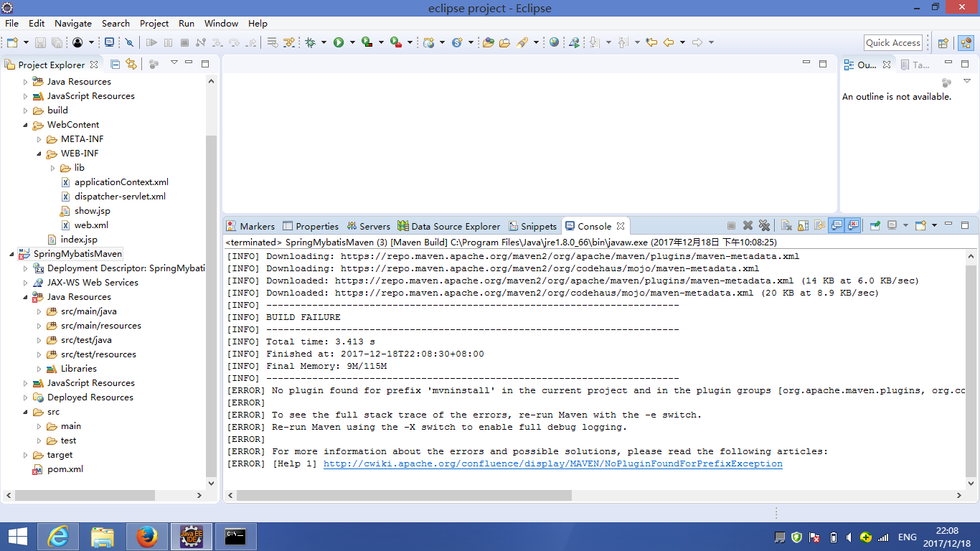Open Firefox from the taskbar

click(x=147, y=537)
